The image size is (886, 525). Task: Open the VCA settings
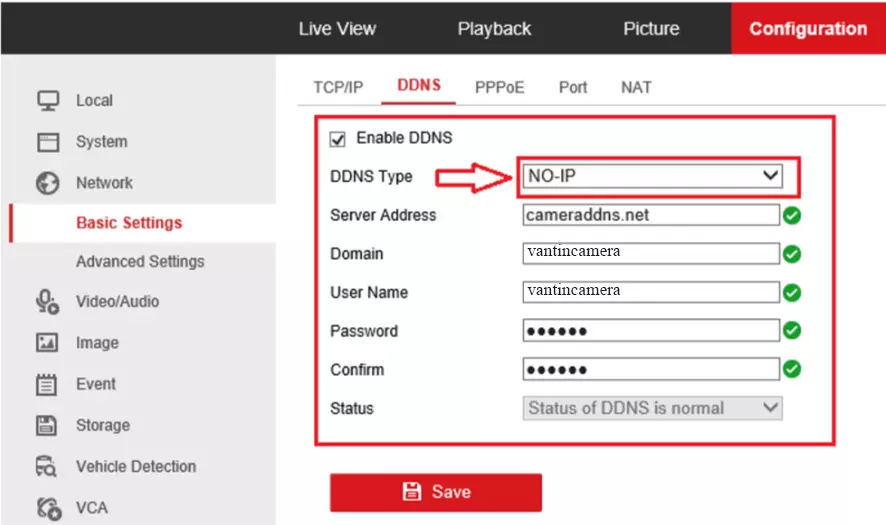pos(92,508)
